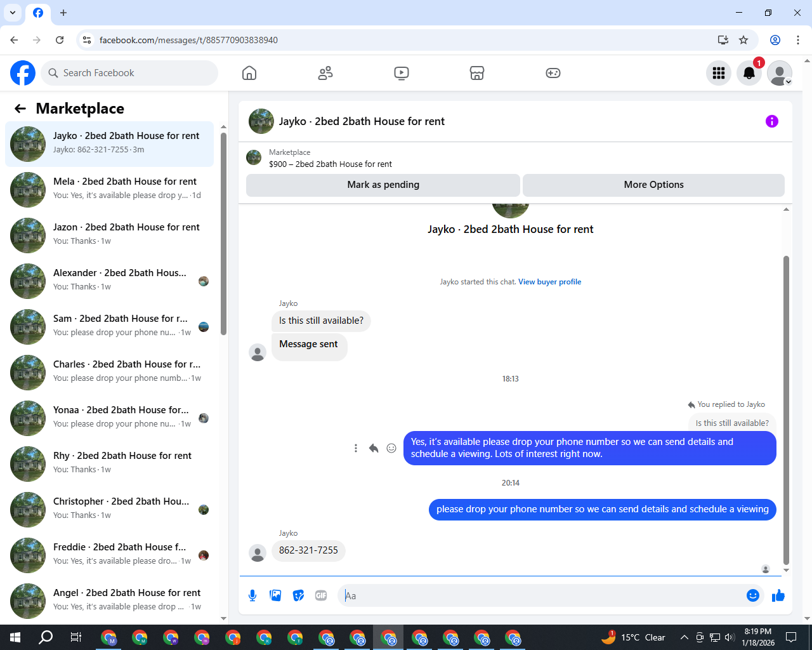Open conversation information purple icon
This screenshot has width=812, height=650.
click(772, 121)
